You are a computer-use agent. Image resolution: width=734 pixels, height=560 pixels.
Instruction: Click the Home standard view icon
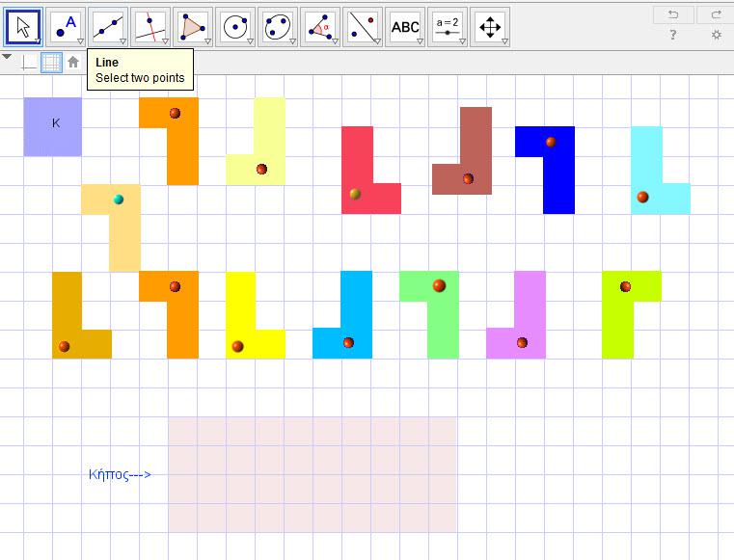point(73,62)
